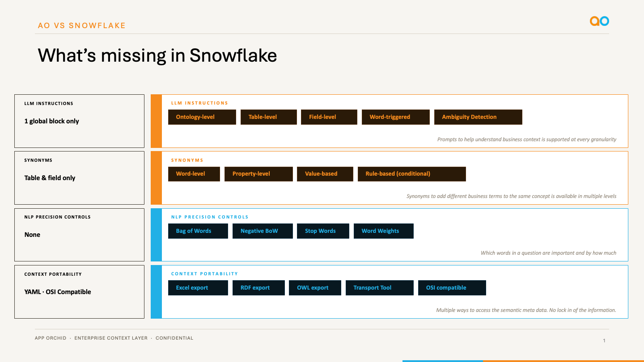
Task: Click the blue 'CONTEXT PORTABILITY' heading above Excel export
Action: 205,274
